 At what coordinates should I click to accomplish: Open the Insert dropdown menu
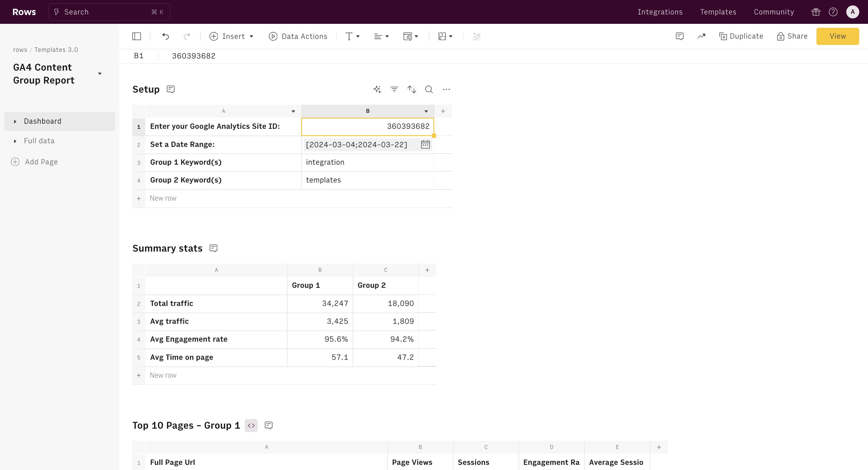click(x=231, y=37)
